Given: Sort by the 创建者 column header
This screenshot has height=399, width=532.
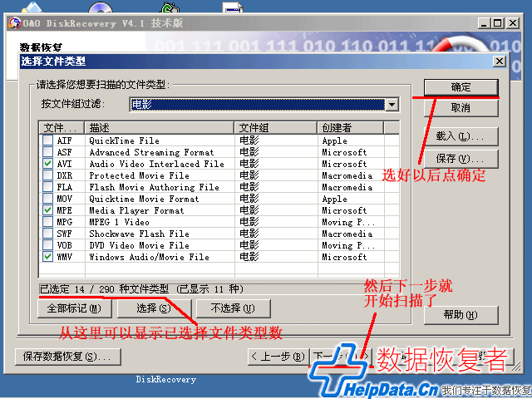Looking at the screenshot, I should click(351, 128).
